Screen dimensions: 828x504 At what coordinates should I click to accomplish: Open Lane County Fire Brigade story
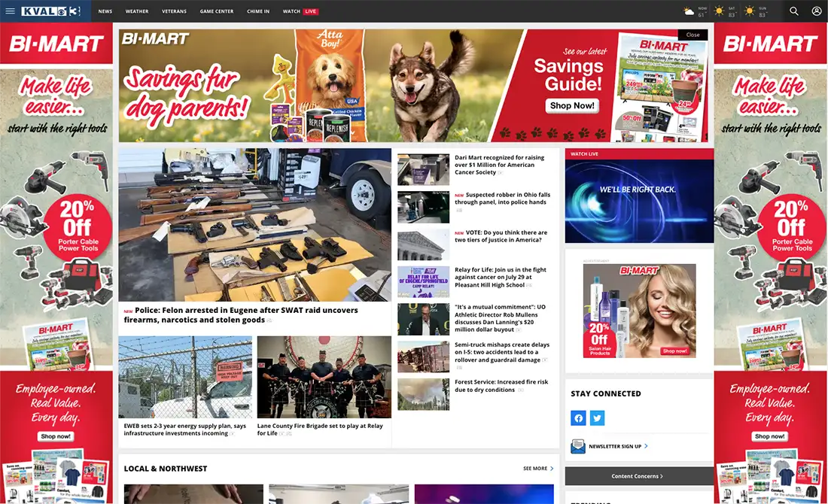(x=320, y=429)
